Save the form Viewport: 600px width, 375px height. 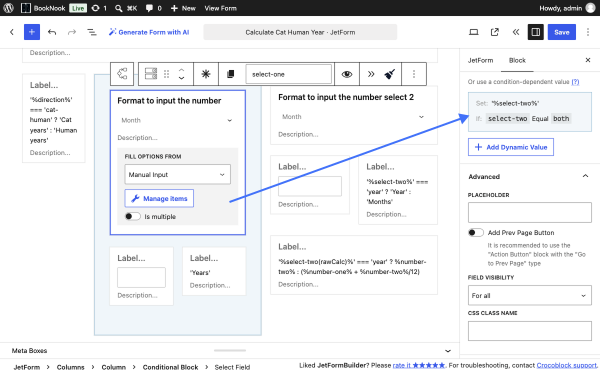point(562,32)
